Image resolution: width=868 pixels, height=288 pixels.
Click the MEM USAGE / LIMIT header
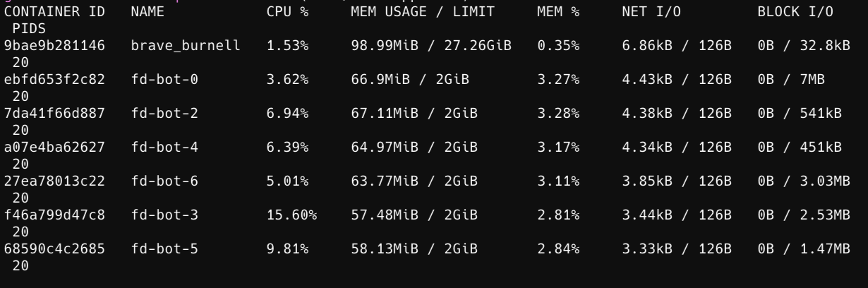[423, 12]
